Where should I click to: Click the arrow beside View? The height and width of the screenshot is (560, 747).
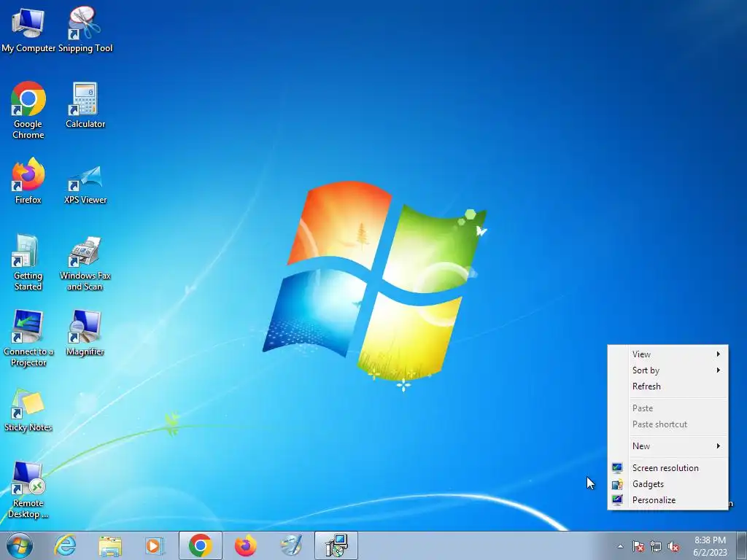tap(718, 354)
